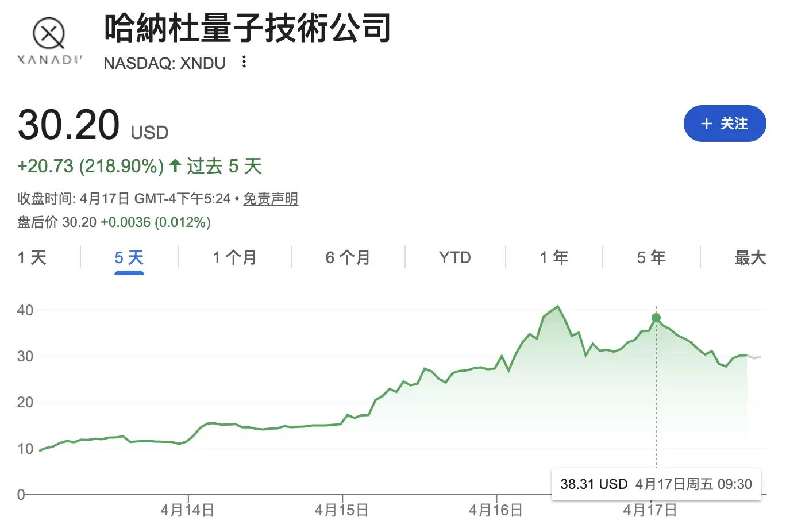Image resolution: width=786 pixels, height=532 pixels.
Task: Click the Xanadu company logo
Action: [48, 36]
